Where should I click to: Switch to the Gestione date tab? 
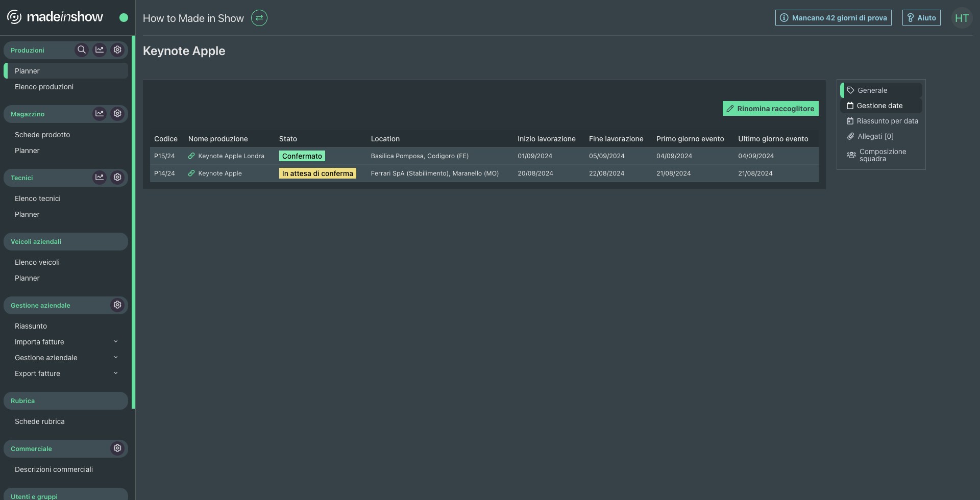coord(881,106)
